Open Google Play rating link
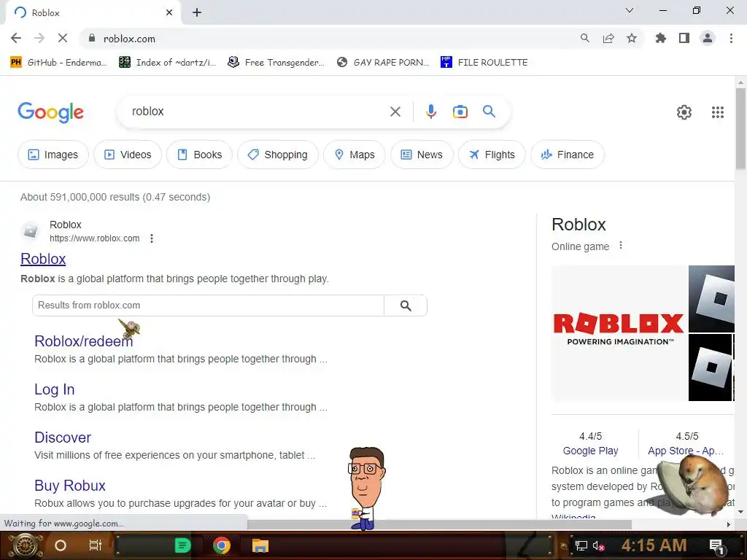 tap(590, 451)
